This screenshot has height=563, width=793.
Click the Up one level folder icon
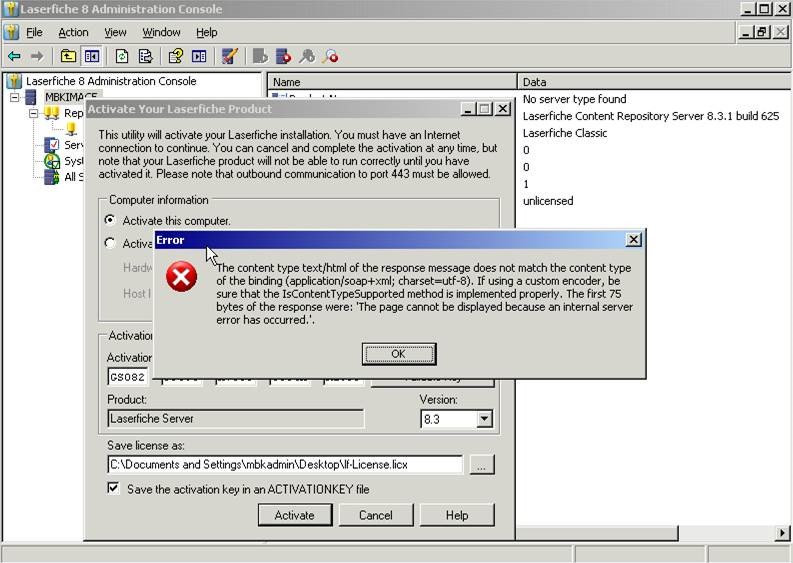(68, 56)
